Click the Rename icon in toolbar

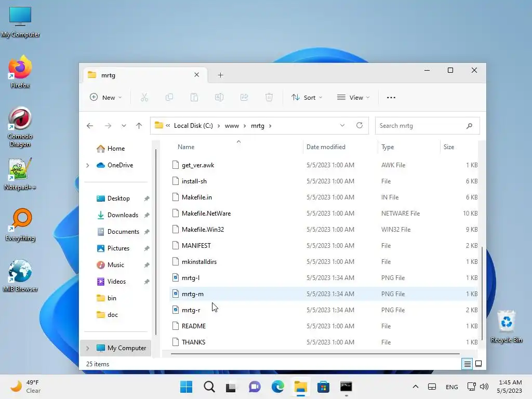click(219, 97)
